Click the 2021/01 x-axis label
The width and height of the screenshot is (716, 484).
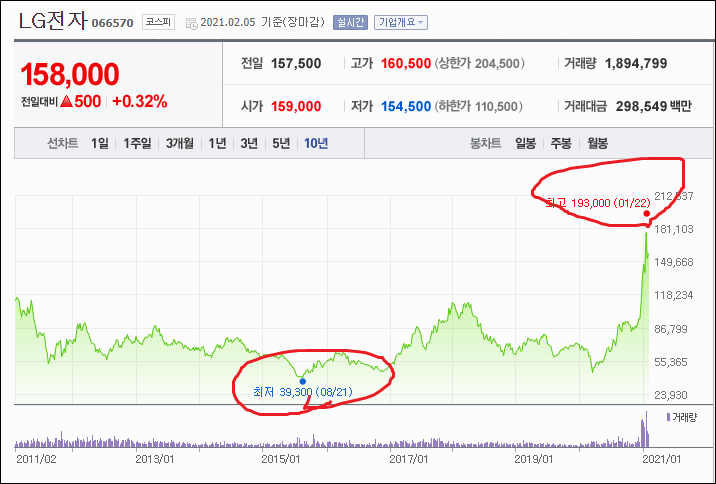(x=661, y=459)
